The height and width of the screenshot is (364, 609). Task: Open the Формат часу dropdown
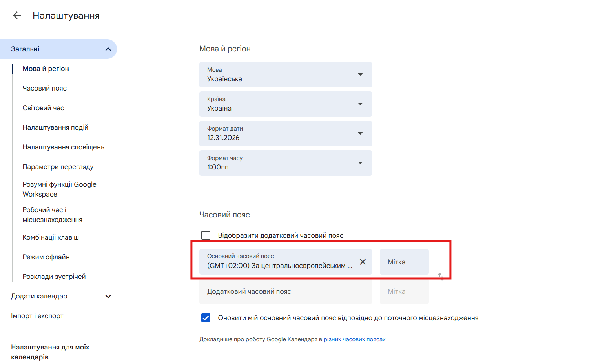point(286,163)
